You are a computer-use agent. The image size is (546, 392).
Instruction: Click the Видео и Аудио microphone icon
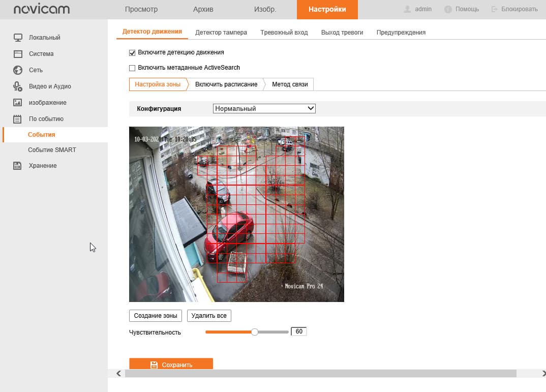tap(18, 86)
